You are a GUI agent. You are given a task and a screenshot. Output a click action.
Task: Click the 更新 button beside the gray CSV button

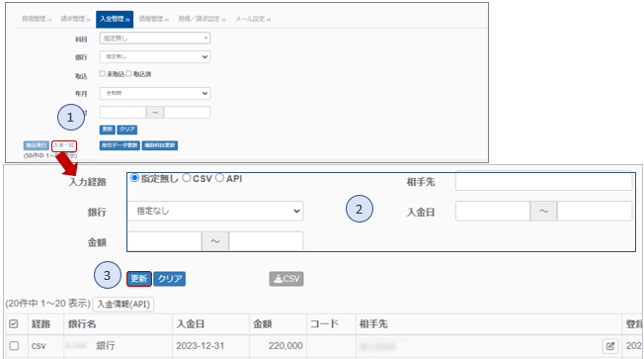pyautogui.click(x=139, y=279)
